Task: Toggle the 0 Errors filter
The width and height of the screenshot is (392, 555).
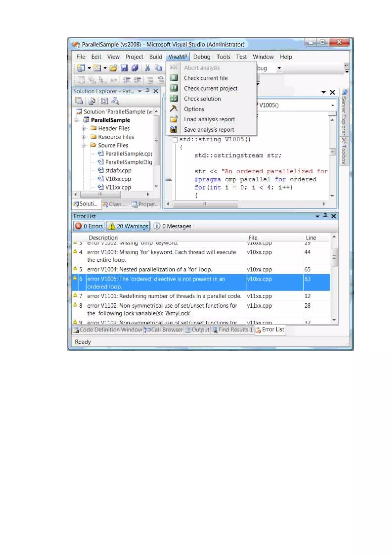Action: pos(89,226)
